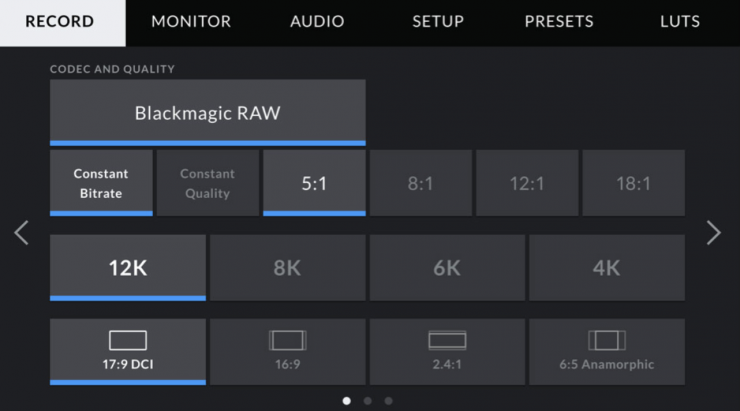
Task: Open the PRESETS tab
Action: [558, 22]
